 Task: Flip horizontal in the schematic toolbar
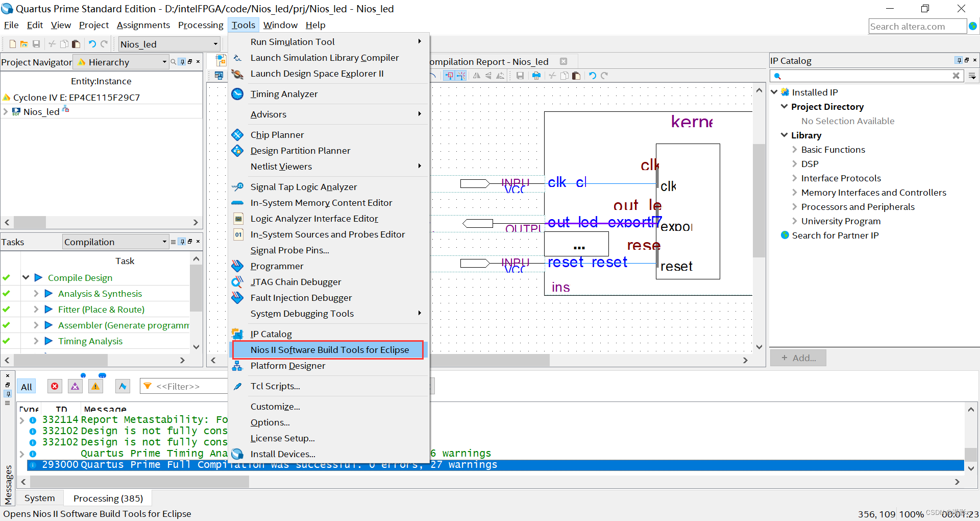477,76
